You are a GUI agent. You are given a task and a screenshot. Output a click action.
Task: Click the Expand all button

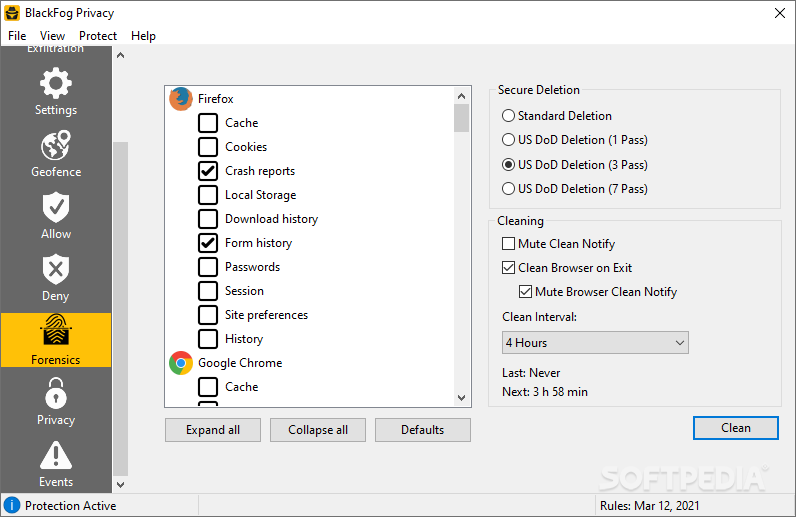(213, 430)
